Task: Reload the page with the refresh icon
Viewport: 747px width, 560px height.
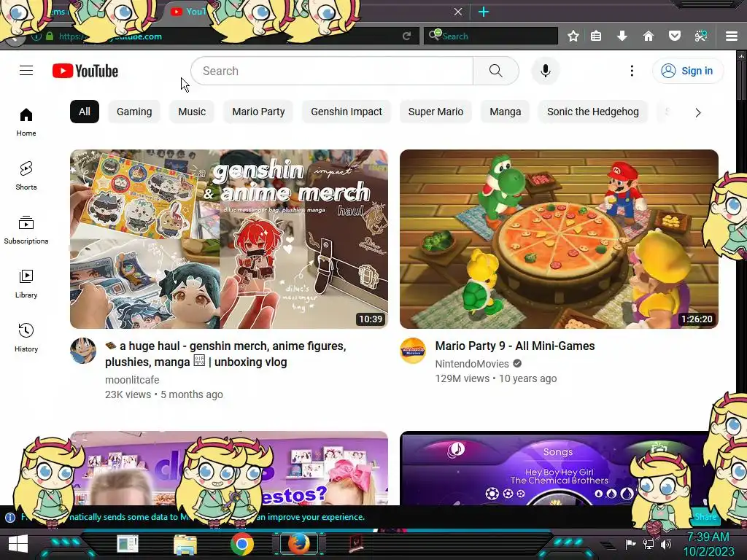Action: tap(406, 36)
